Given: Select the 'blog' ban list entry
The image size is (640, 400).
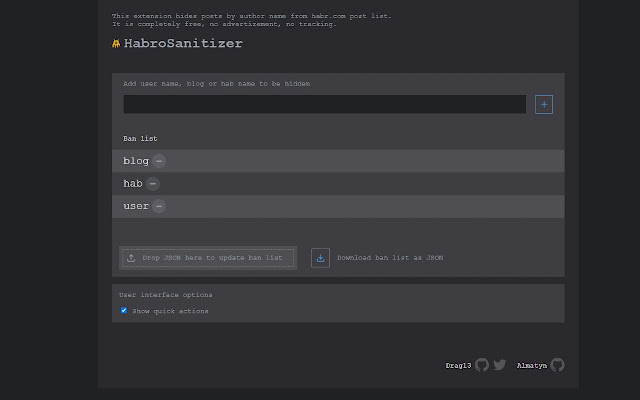Looking at the screenshot, I should coord(338,161).
